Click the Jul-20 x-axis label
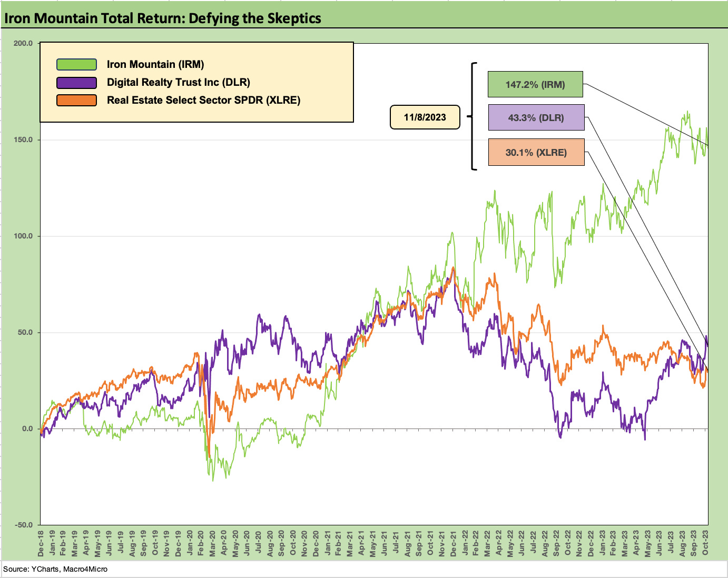728x578 pixels. 259,543
